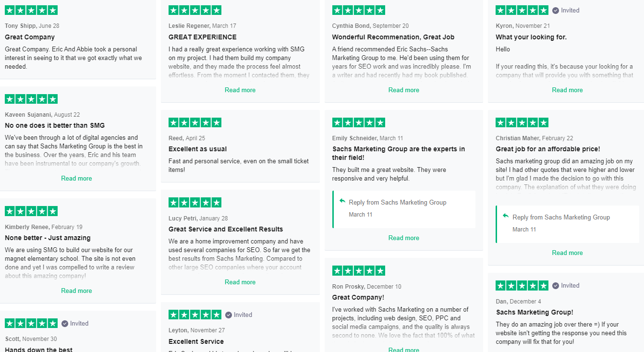The height and width of the screenshot is (352, 644).
Task: Expand Leslie Regener's review with Read more
Action: click(x=240, y=90)
